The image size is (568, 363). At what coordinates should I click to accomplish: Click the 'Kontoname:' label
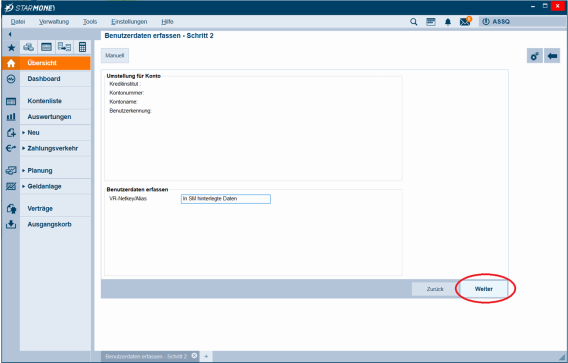click(123, 102)
